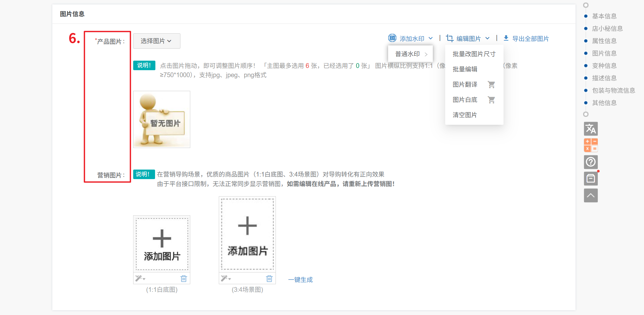The height and width of the screenshot is (315, 644).
Task: Open the archive box icon with red dot
Action: pos(590,179)
